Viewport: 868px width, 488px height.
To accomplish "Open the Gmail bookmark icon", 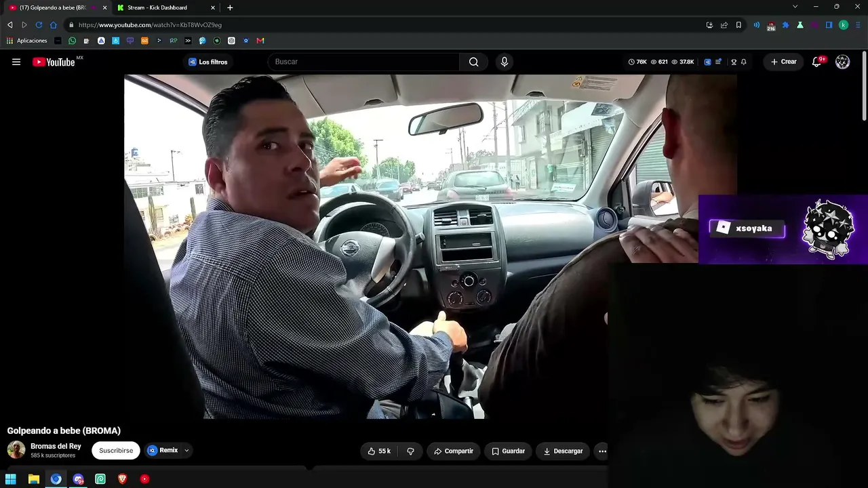I will tap(260, 41).
